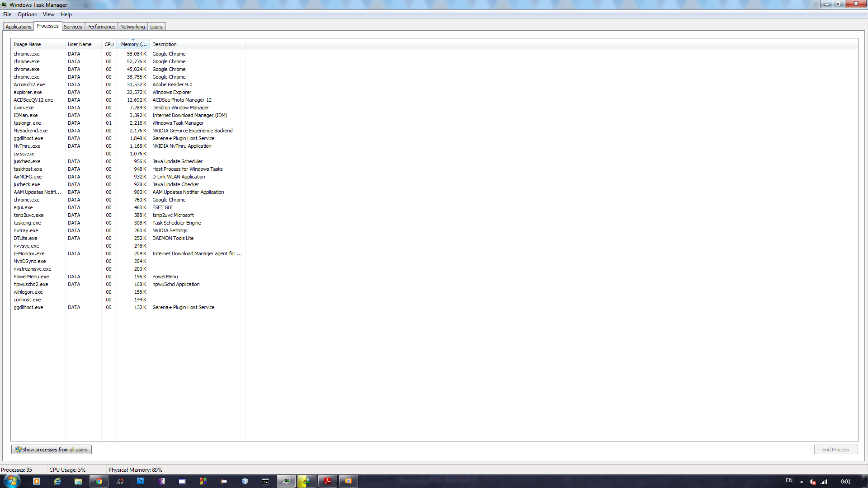Select the jusched.exe process
This screenshot has width=868, height=488.
click(128, 161)
